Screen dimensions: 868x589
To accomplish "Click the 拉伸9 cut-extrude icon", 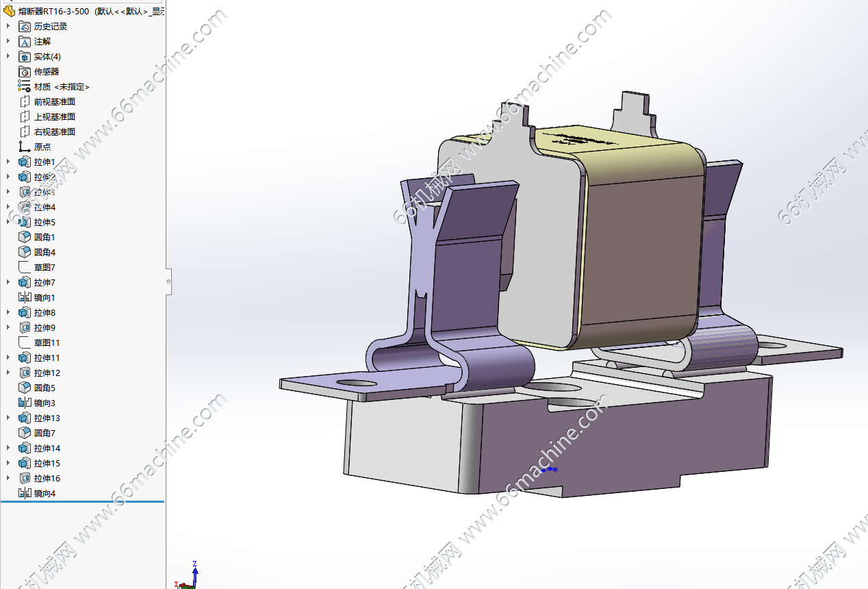I will [x=25, y=327].
